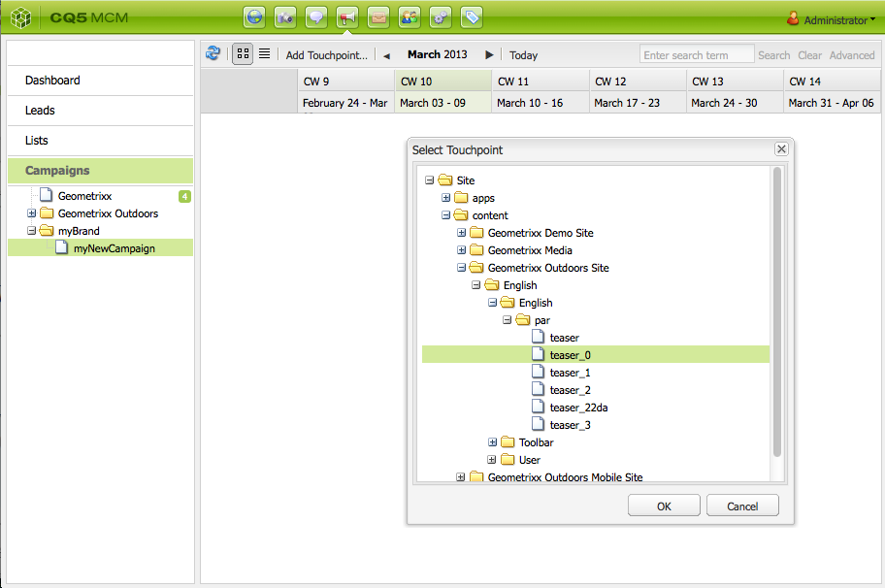
Task: Expand Geometrixx Media node
Action: point(461,250)
